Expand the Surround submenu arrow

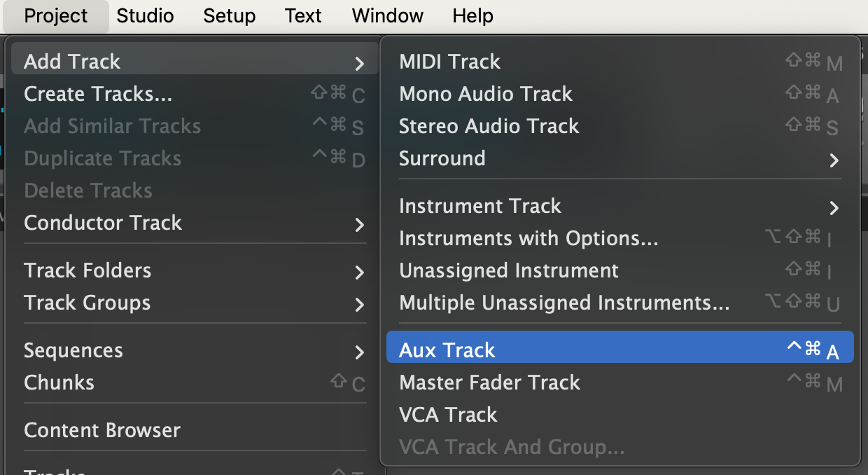[834, 160]
